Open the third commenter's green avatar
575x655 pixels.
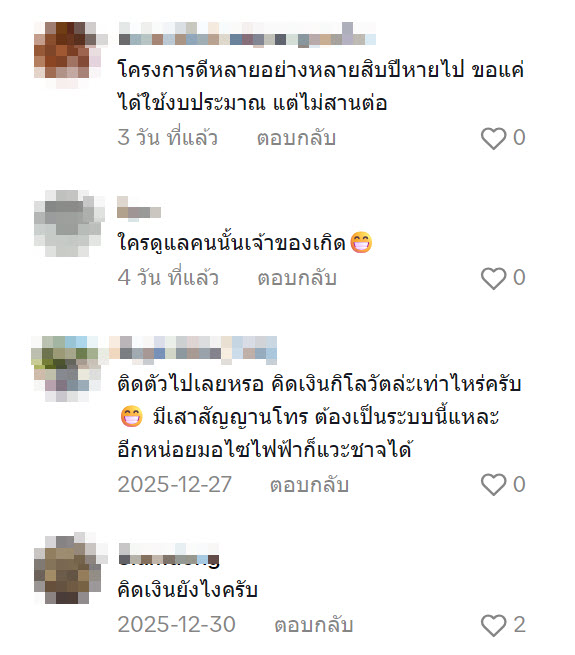coord(66,368)
